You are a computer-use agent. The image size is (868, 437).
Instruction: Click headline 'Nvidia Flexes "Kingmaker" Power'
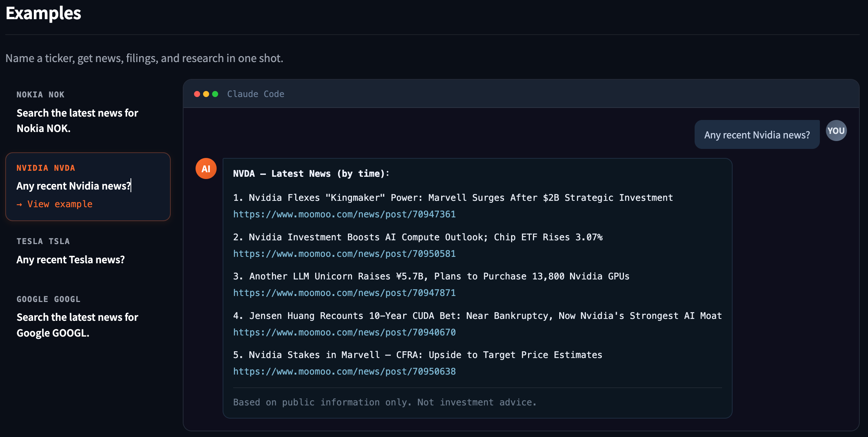tap(453, 198)
